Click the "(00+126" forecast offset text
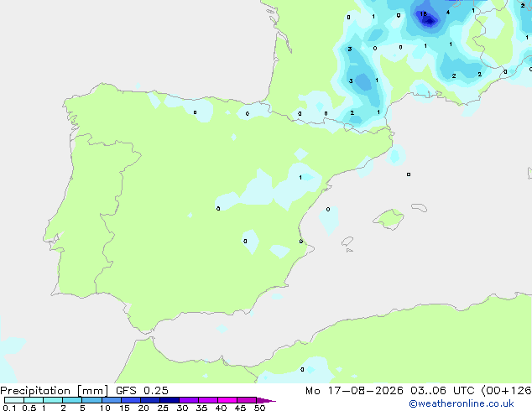The width and height of the screenshot is (532, 411). (x=506, y=391)
